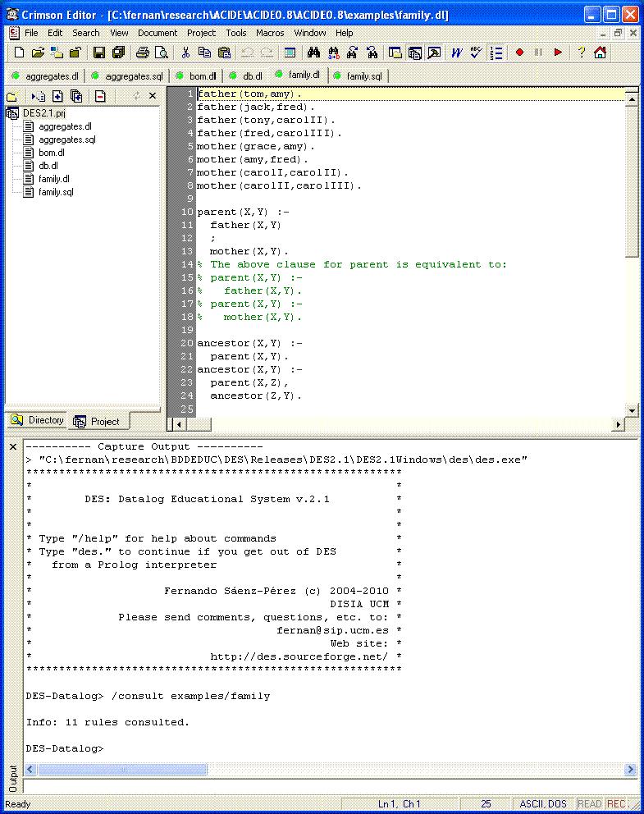The width and height of the screenshot is (644, 814).
Task: Switch to the aggregates.sql tab
Action: pos(127,76)
